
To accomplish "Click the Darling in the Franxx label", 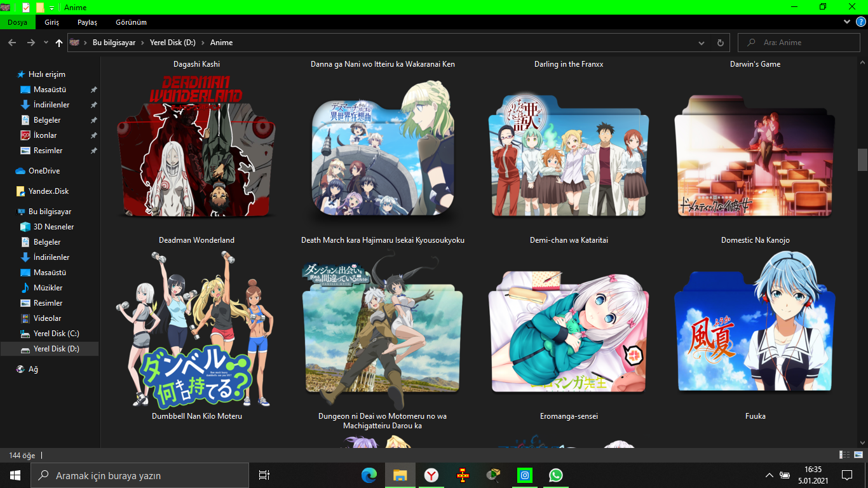I will point(569,64).
